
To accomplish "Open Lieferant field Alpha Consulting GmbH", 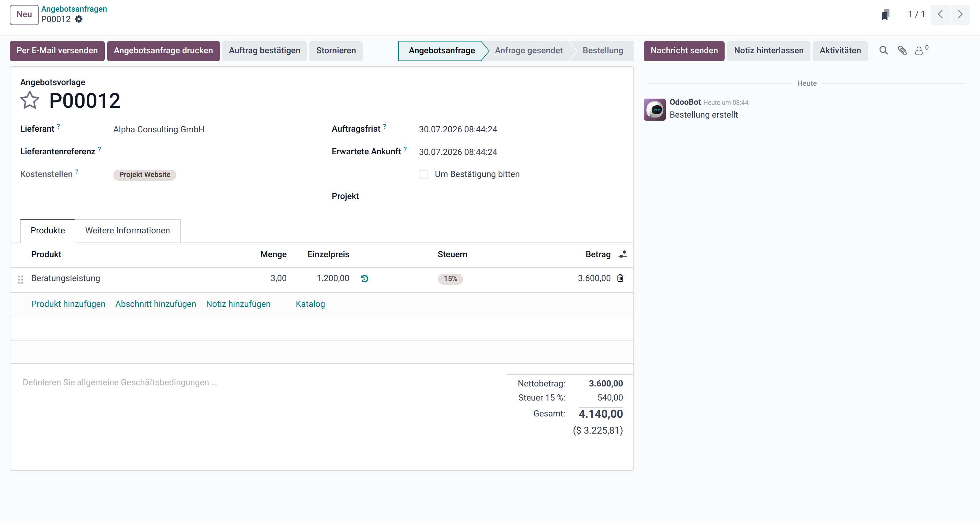I will 213,129.
